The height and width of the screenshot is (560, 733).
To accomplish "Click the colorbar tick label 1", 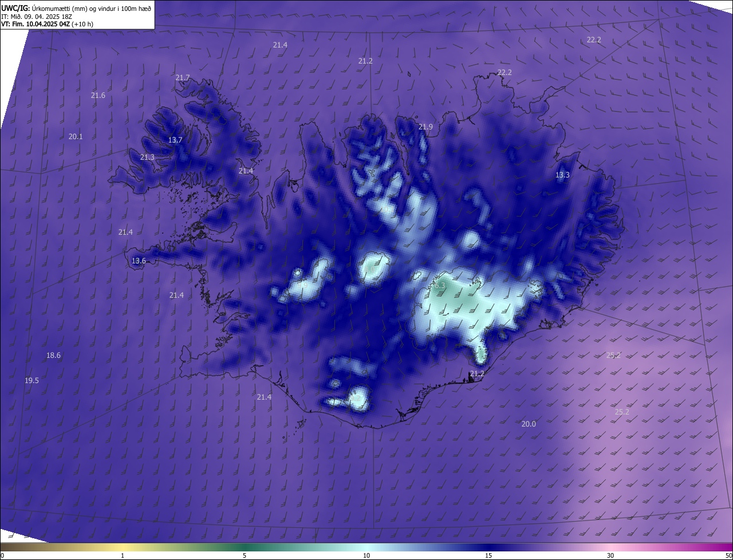I will (123, 555).
